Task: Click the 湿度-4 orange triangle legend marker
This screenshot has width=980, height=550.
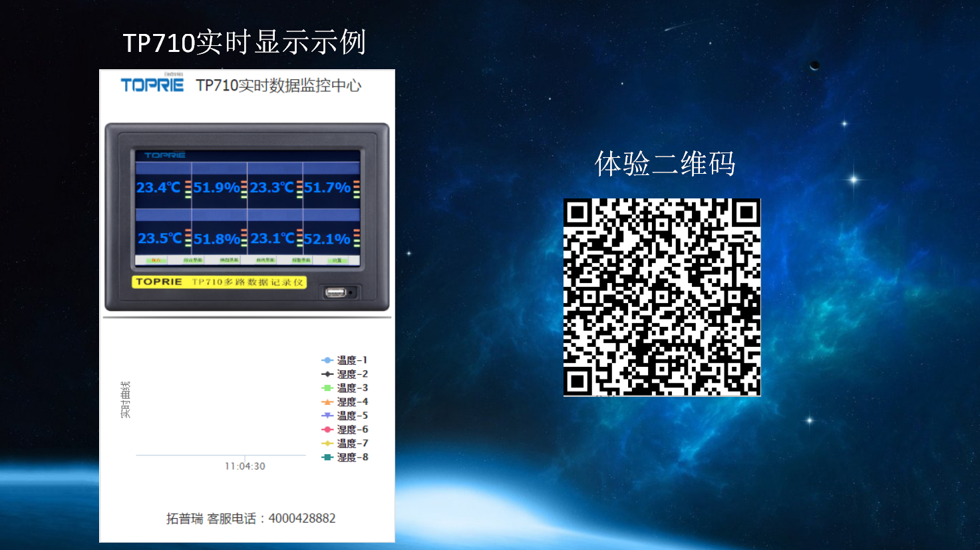Action: coord(327,402)
